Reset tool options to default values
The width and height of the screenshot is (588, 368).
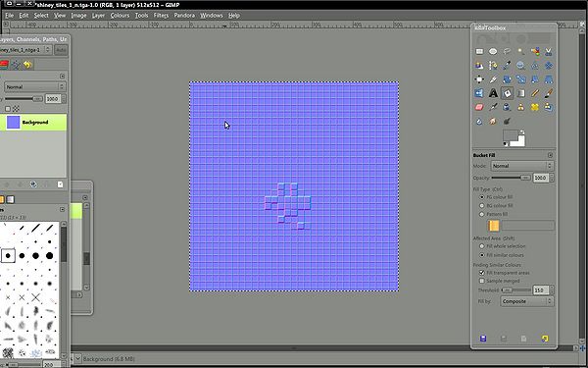pyautogui.click(x=545, y=339)
